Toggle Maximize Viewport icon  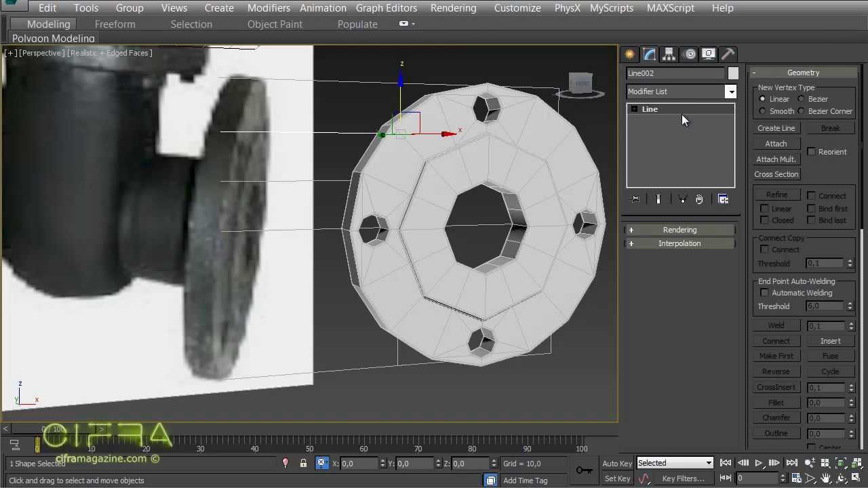coord(856,479)
